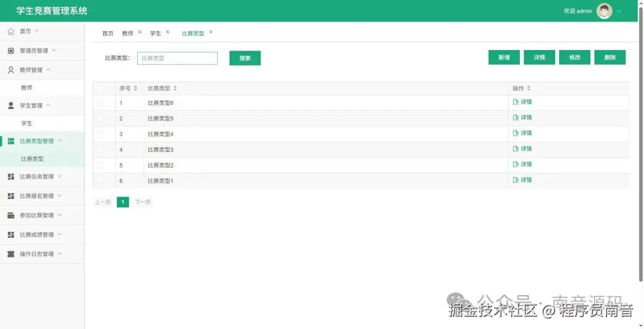Click the 比赛类型管理 sidebar icon
The height and width of the screenshot is (329, 644).
pyautogui.click(x=11, y=141)
